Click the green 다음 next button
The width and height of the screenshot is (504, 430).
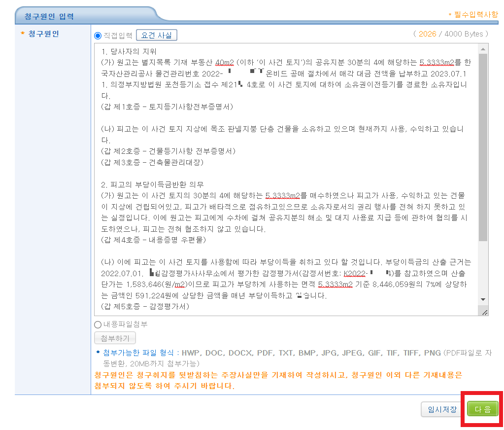point(482,409)
